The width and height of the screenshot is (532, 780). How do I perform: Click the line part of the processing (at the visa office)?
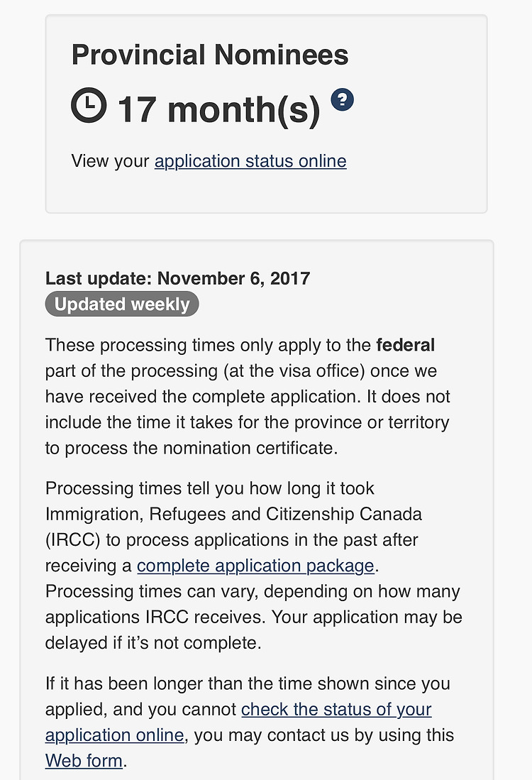[x=240, y=370]
